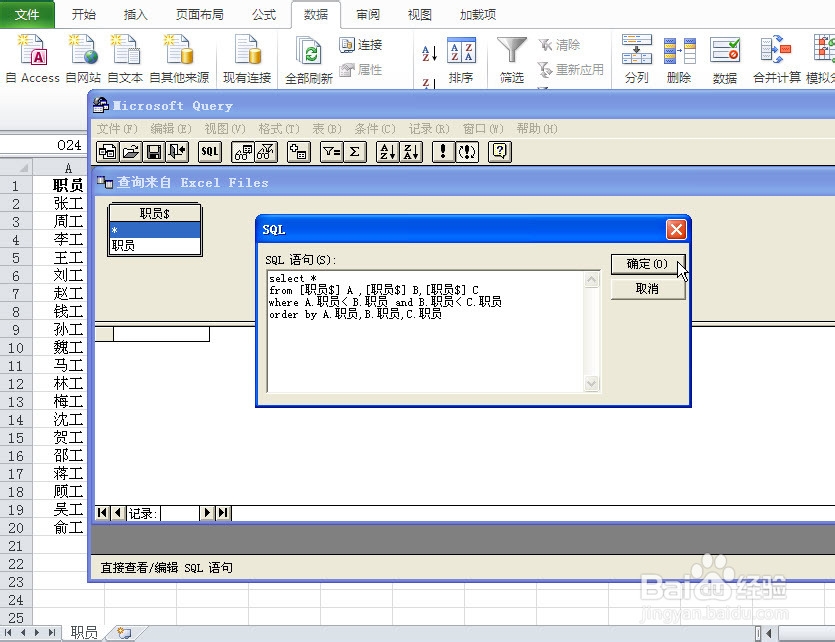Screen dimensions: 835x642
Task: Switch to the Page Layout (页面布局) tab
Action: [x=200, y=14]
